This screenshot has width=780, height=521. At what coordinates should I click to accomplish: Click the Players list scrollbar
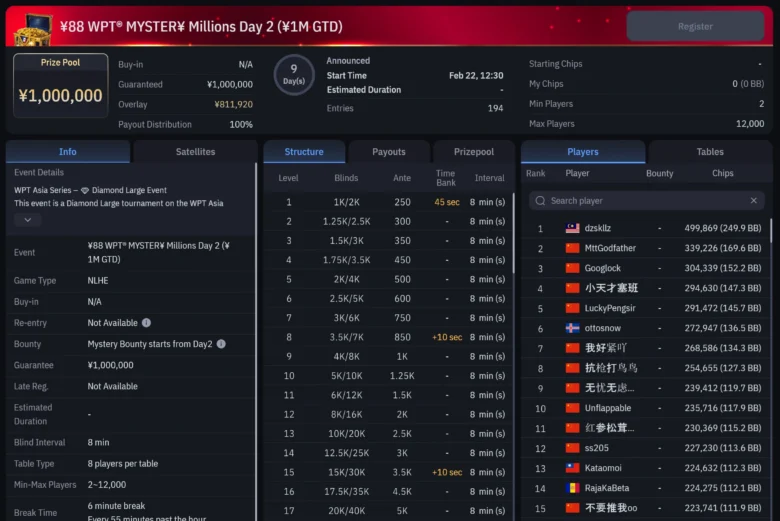(772, 231)
